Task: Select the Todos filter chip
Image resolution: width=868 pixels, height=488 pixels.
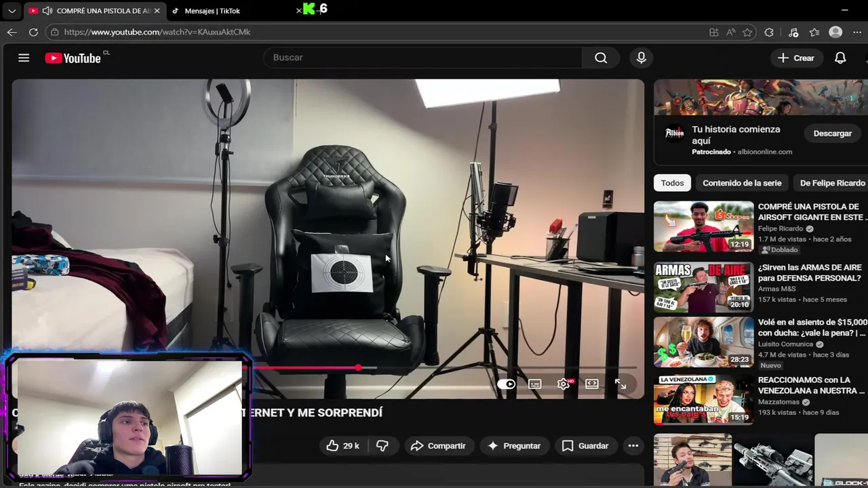Action: click(672, 183)
